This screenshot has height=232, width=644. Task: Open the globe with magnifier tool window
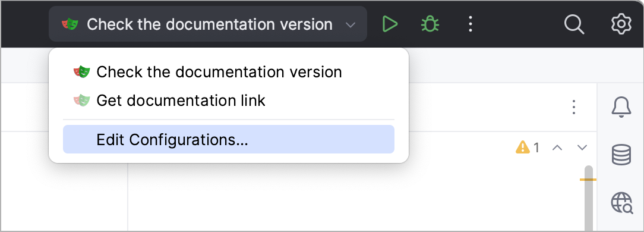pyautogui.click(x=622, y=203)
